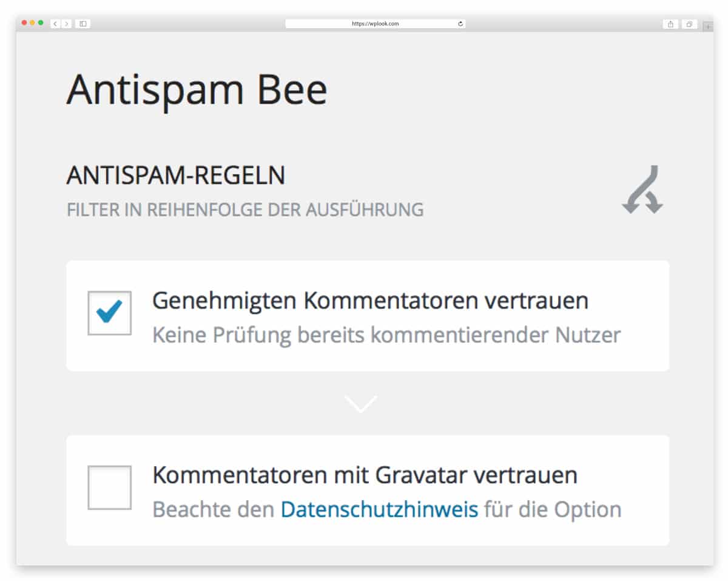Screen dimensions: 728x581
Task: Maximize window using green button
Action: (x=41, y=22)
